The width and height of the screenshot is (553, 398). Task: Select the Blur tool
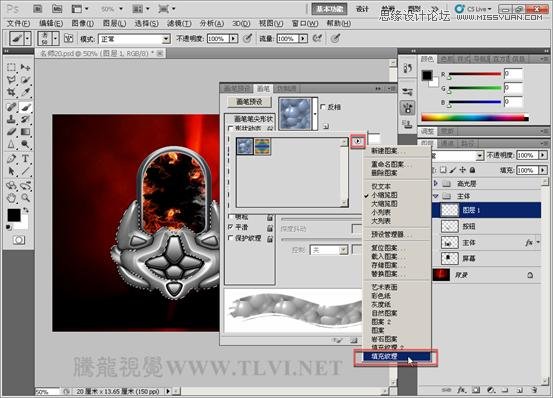[x=11, y=144]
